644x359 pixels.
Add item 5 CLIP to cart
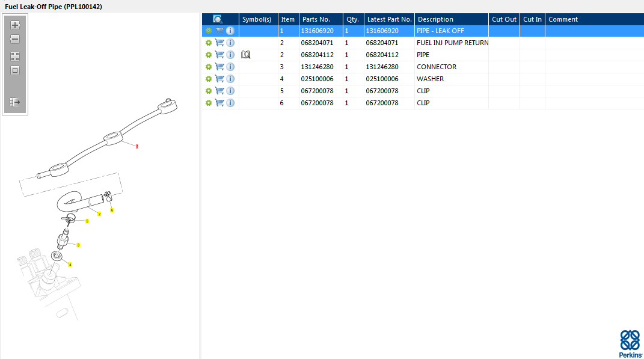[219, 91]
